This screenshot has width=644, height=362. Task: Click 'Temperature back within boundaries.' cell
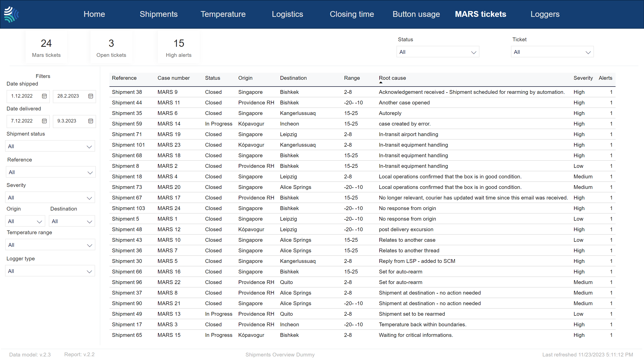(x=423, y=325)
